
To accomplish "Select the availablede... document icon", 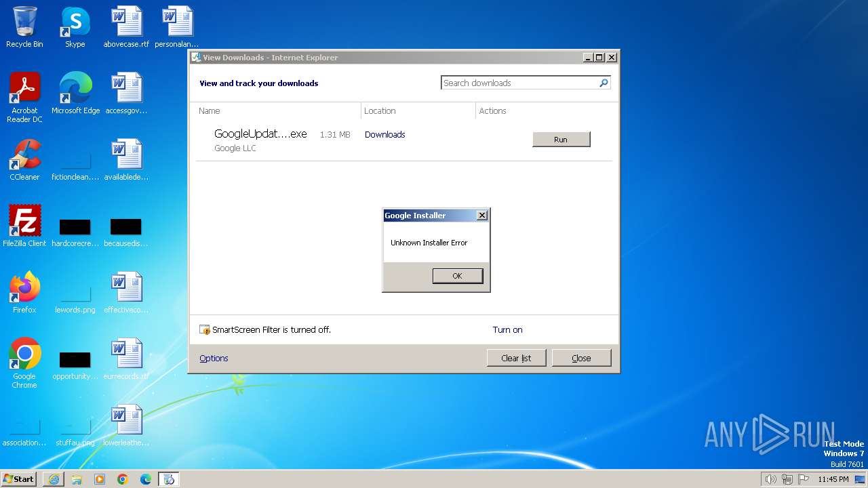I will 126,160.
